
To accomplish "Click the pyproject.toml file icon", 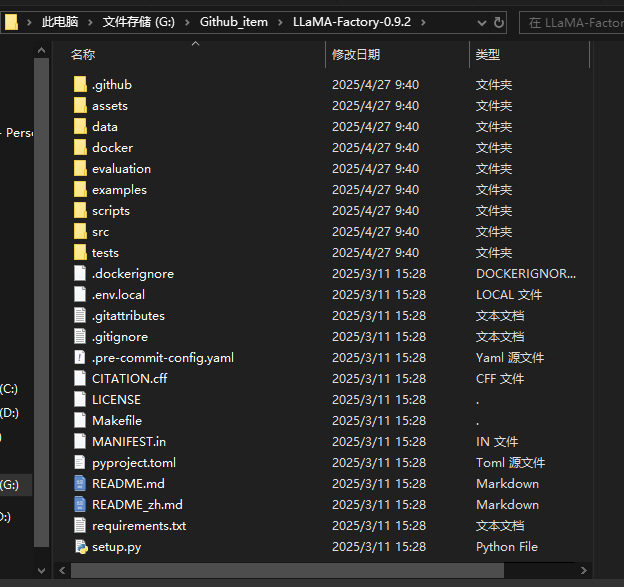I will pyautogui.click(x=80, y=462).
